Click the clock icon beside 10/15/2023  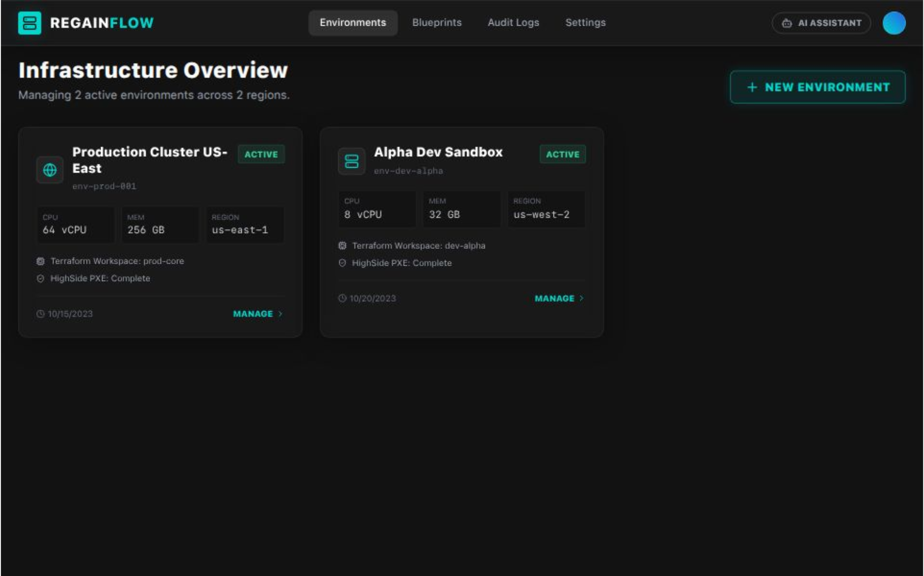pos(42,313)
